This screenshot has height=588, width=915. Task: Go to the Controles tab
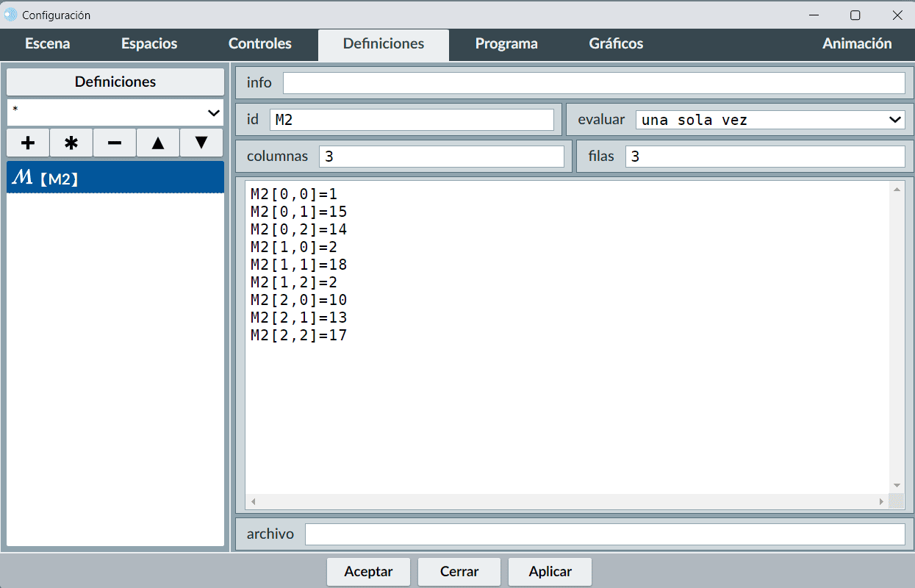pyautogui.click(x=260, y=44)
